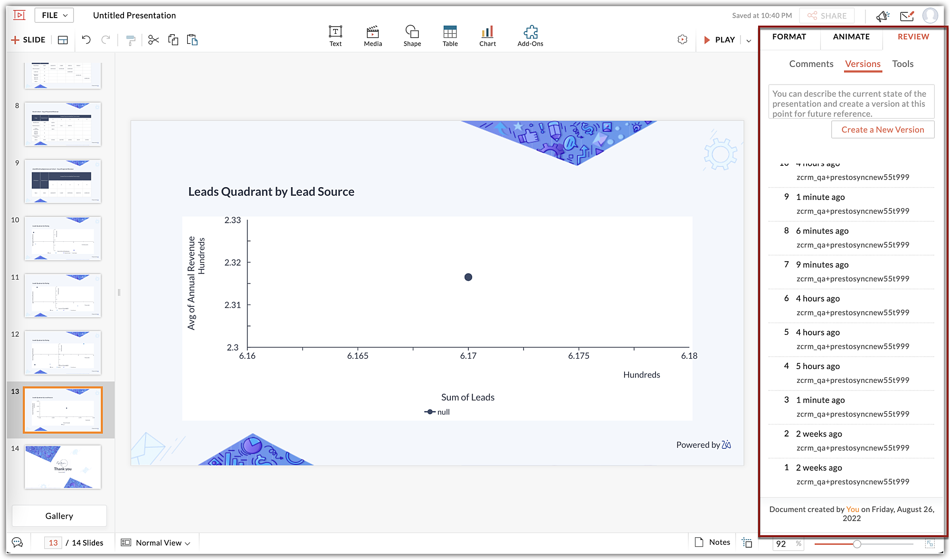The height and width of the screenshot is (560, 950).
Task: Open the comments chat bubble icon
Action: [18, 542]
